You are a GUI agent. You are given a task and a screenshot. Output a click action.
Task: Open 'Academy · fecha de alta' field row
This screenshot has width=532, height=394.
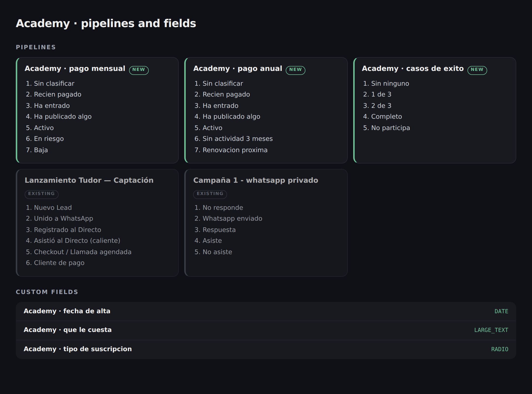[266, 311]
